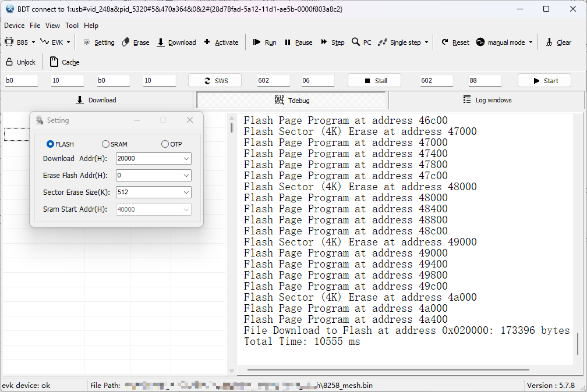Switch to the Log windows tab

[486, 100]
